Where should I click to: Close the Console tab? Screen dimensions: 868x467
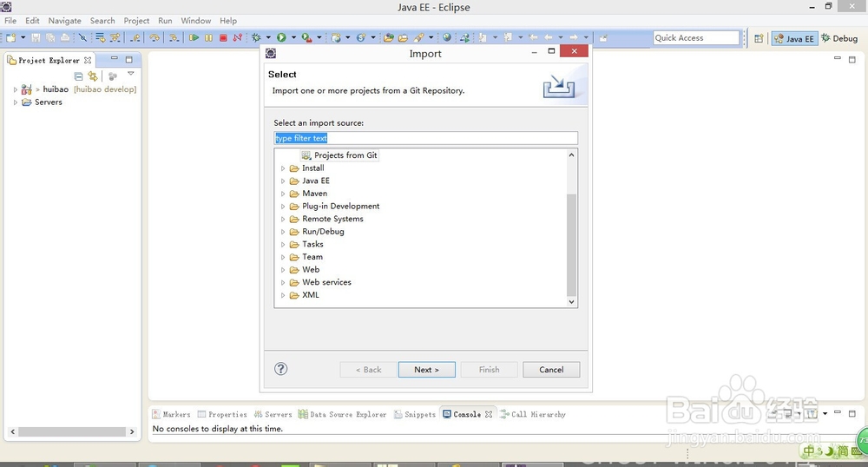click(488, 414)
